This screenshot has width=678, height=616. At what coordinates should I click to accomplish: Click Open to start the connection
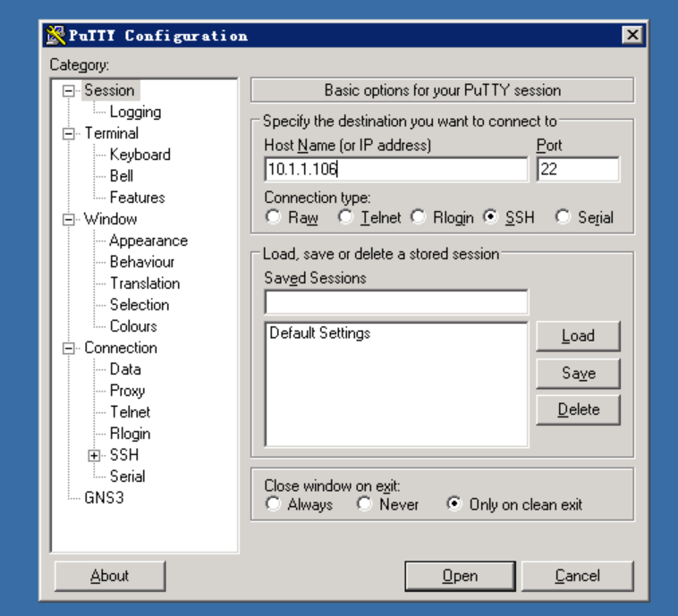coord(460,576)
